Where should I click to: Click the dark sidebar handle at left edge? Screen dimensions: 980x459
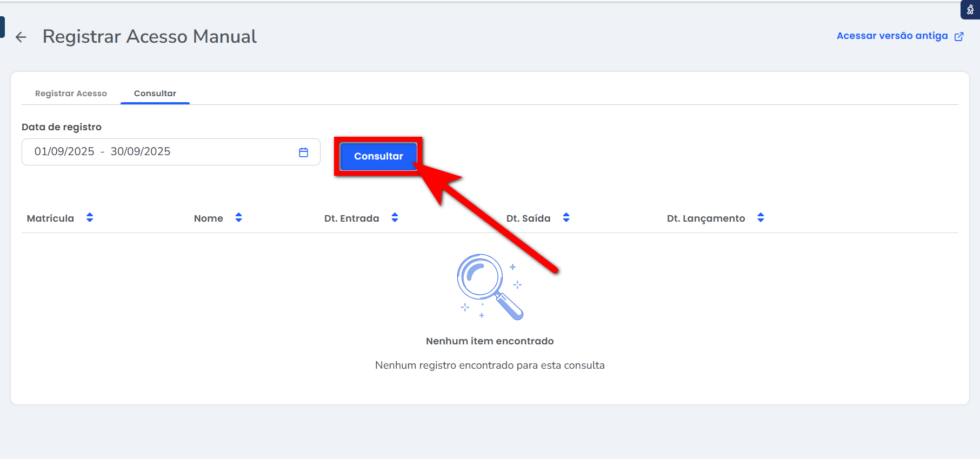[x=2, y=27]
